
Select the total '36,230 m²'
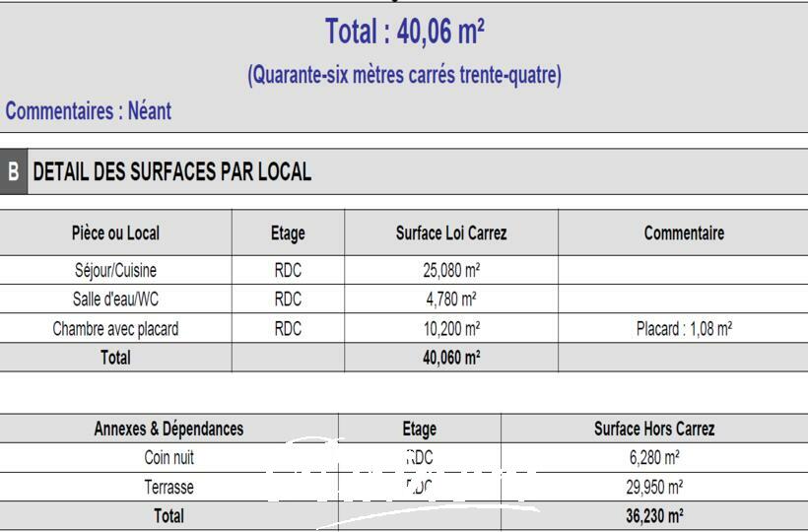(x=654, y=516)
